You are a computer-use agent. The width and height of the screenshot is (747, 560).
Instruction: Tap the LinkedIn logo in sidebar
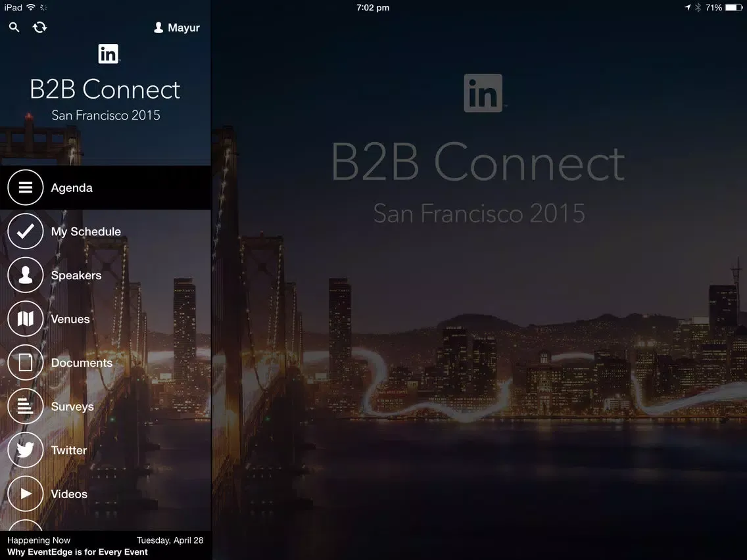coord(108,54)
